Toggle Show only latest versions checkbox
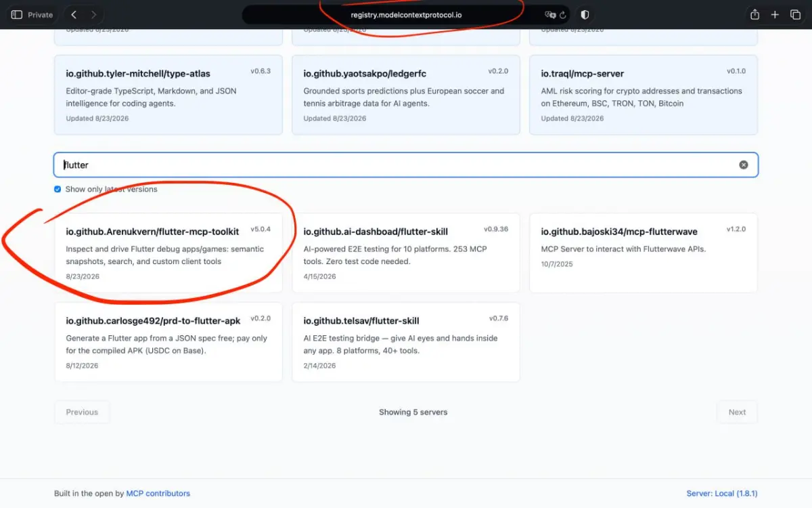This screenshot has width=812, height=508. tap(58, 189)
